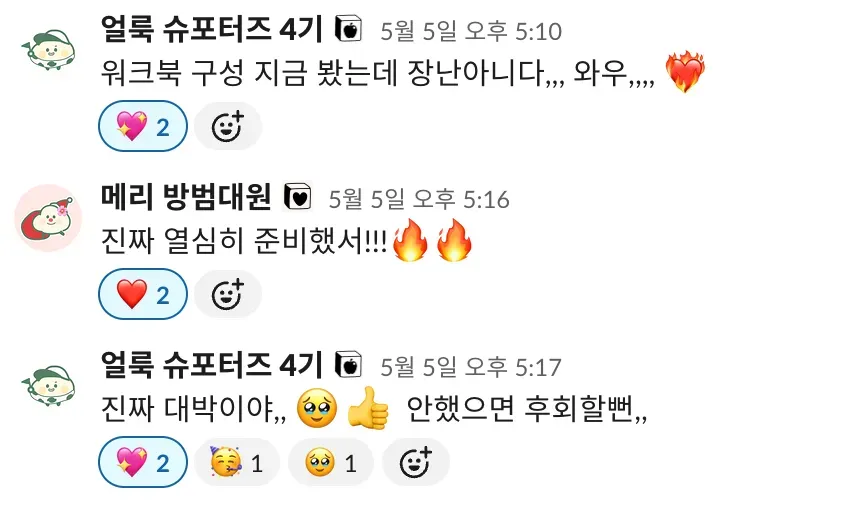Open the 메리 방범대원 profile avatar
Image resolution: width=845 pixels, height=508 pixels.
[48, 218]
